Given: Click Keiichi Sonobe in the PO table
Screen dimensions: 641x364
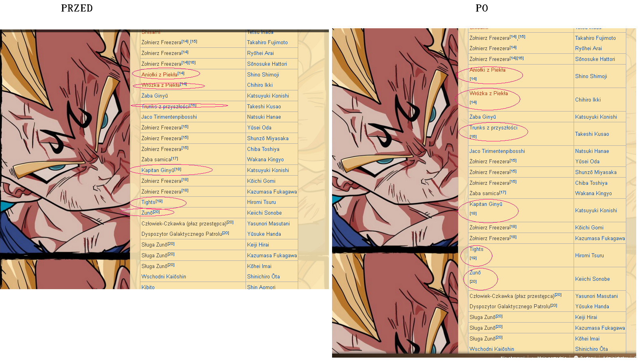Looking at the screenshot, I should click(x=592, y=279).
